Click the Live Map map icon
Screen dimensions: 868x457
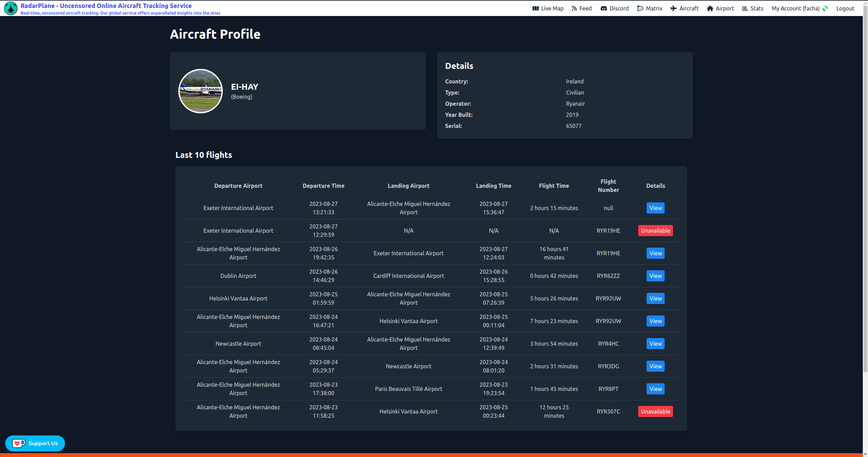point(535,8)
